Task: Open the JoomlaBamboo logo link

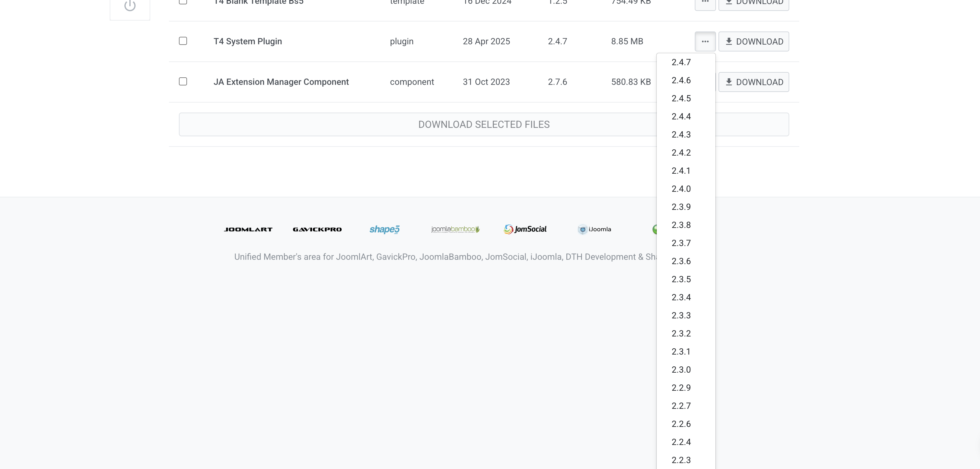Action: pyautogui.click(x=455, y=229)
